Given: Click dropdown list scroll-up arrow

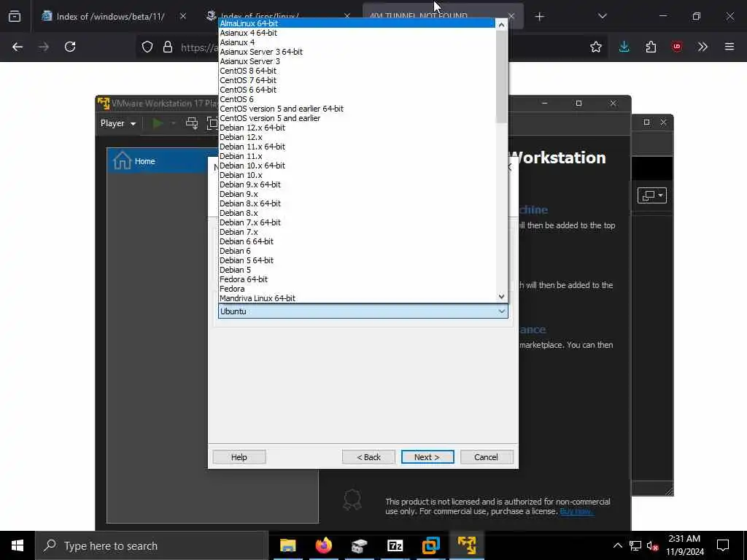Looking at the screenshot, I should pos(501,24).
